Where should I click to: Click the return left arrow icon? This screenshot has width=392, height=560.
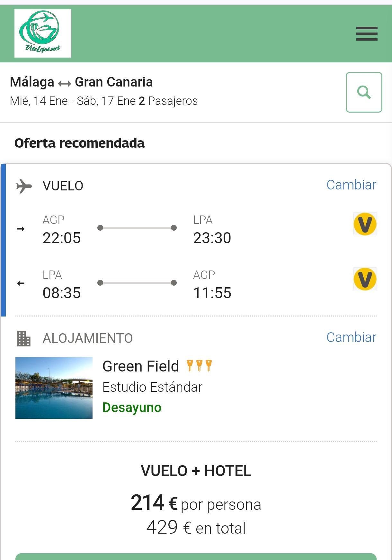(21, 283)
